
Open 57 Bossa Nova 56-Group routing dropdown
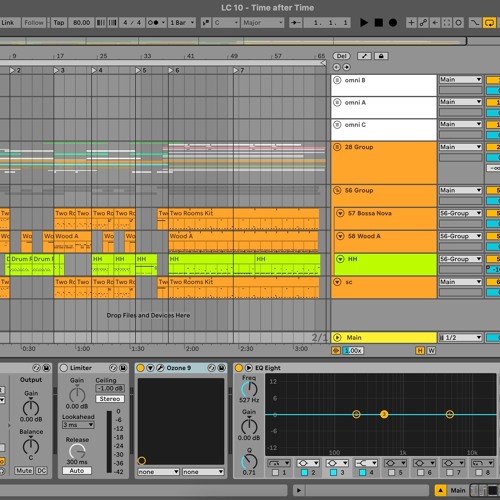coord(461,213)
